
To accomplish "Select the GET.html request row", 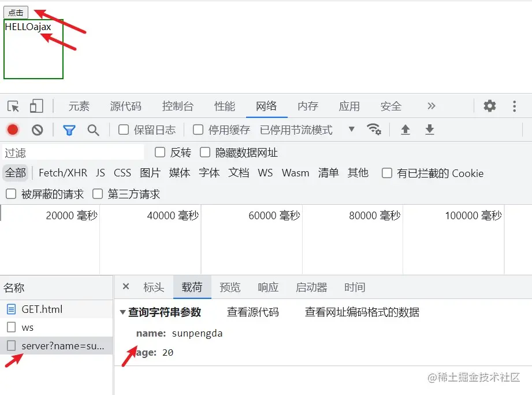I will point(56,309).
